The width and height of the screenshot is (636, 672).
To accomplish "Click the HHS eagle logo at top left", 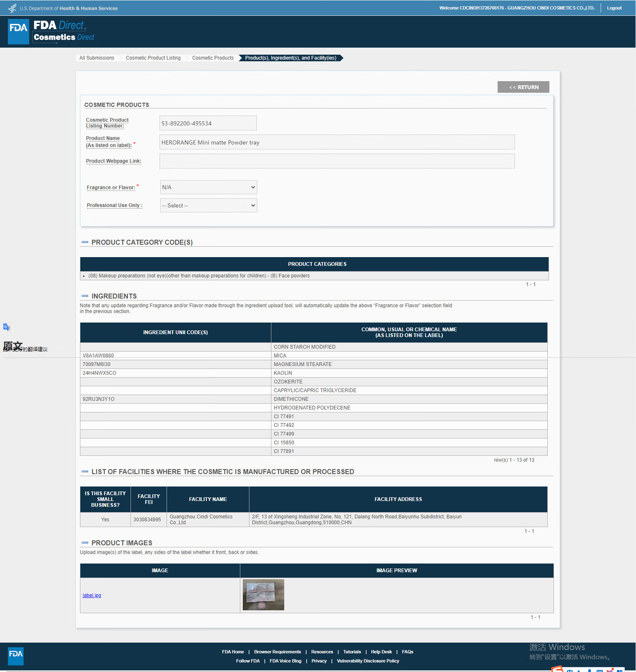I will coord(12,8).
